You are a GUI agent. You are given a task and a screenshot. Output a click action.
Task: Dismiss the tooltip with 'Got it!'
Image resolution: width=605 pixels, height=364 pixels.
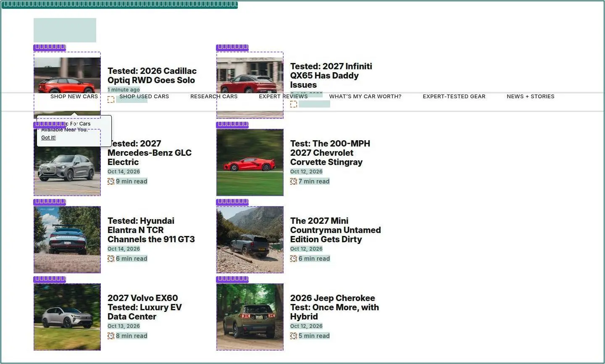tap(48, 138)
